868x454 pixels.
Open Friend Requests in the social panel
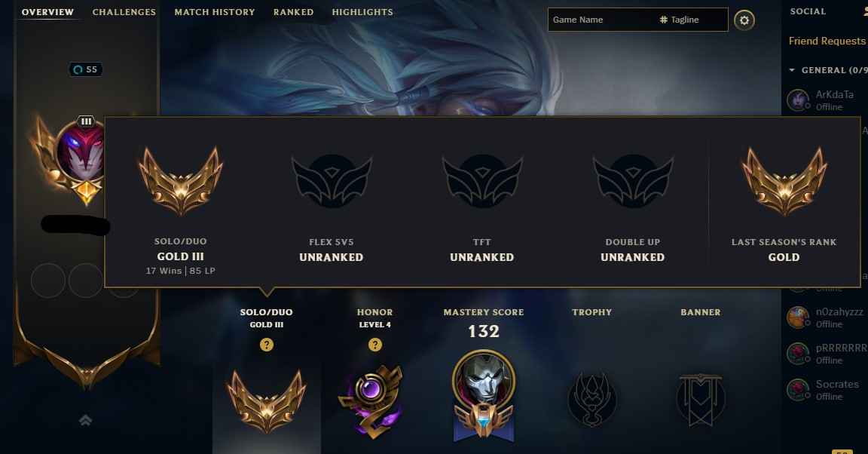pyautogui.click(x=827, y=41)
